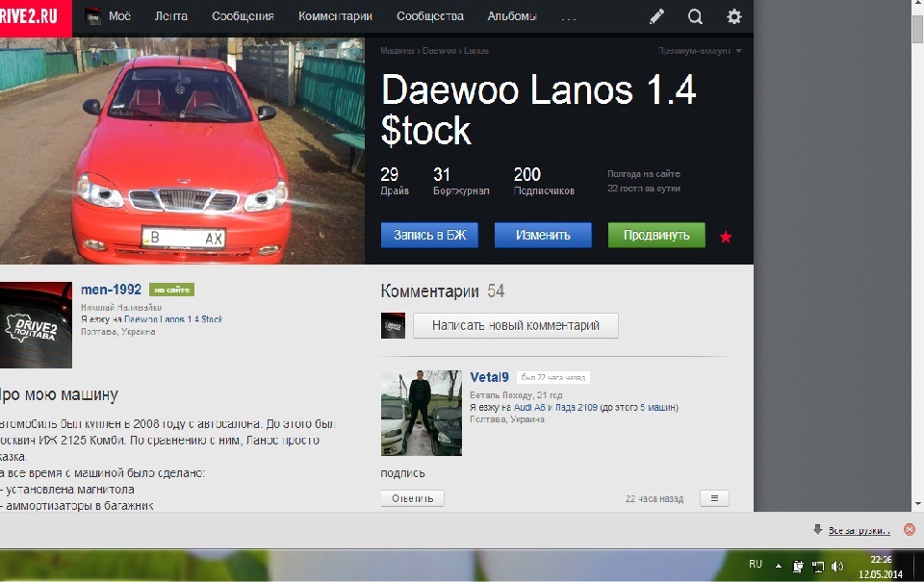Open Vetal9's avatar photo
924x582 pixels.
click(x=422, y=413)
